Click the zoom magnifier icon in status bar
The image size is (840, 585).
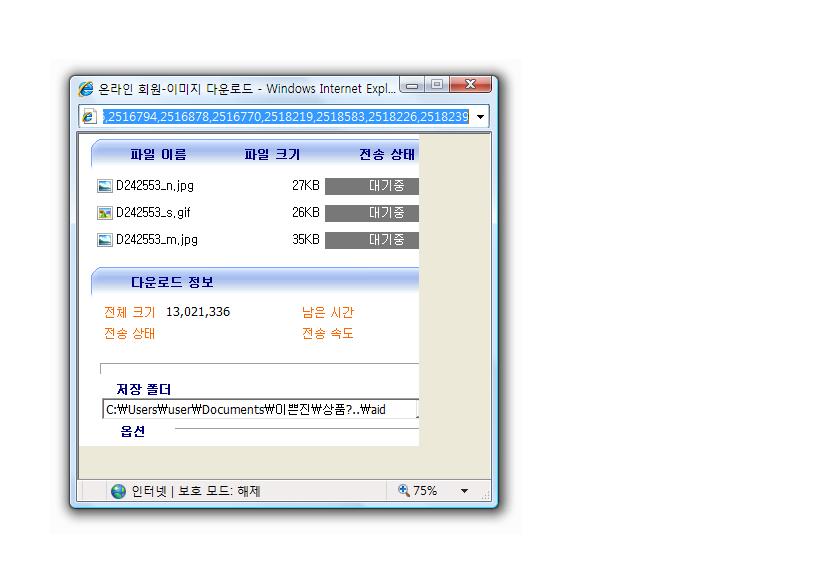coord(404,490)
